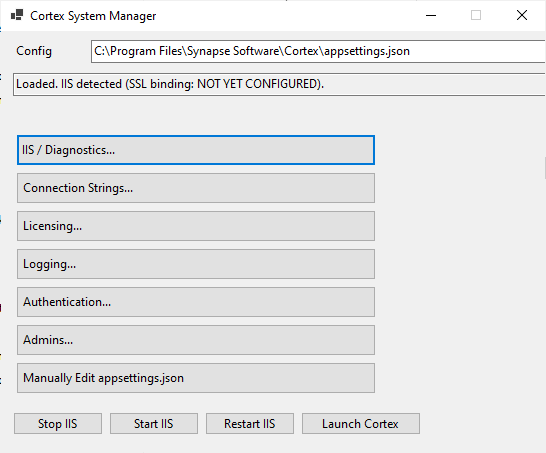
Task: Stop IIS with the Stop IIS button
Action: coord(58,423)
